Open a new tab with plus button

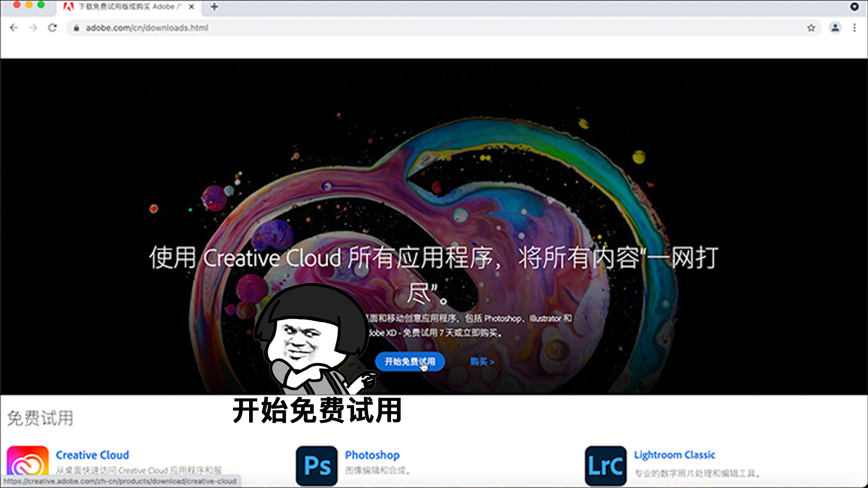[x=214, y=7]
